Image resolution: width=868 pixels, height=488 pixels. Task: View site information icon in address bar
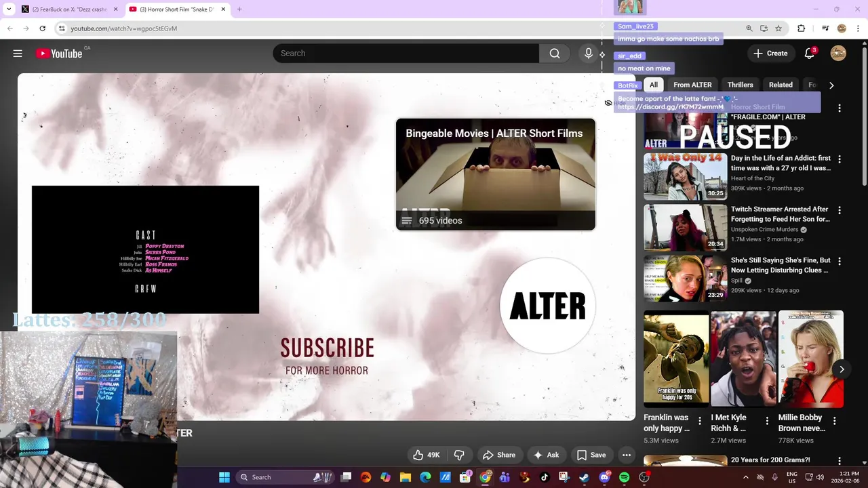coord(62,28)
